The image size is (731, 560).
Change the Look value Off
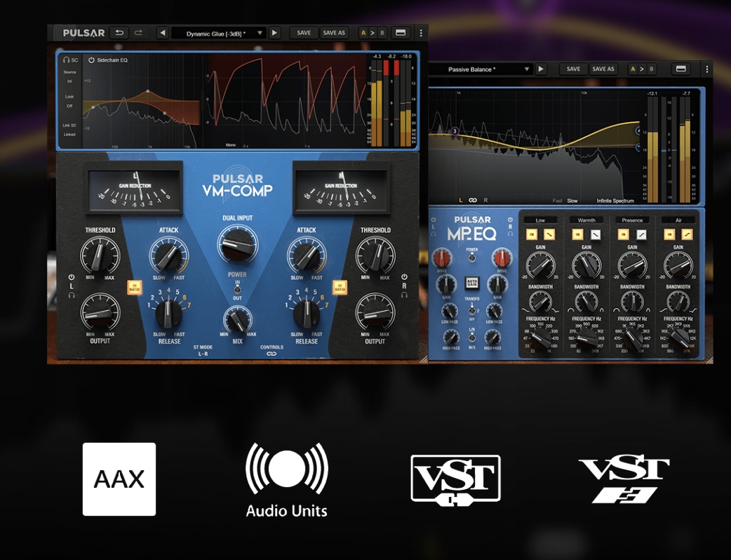click(69, 106)
